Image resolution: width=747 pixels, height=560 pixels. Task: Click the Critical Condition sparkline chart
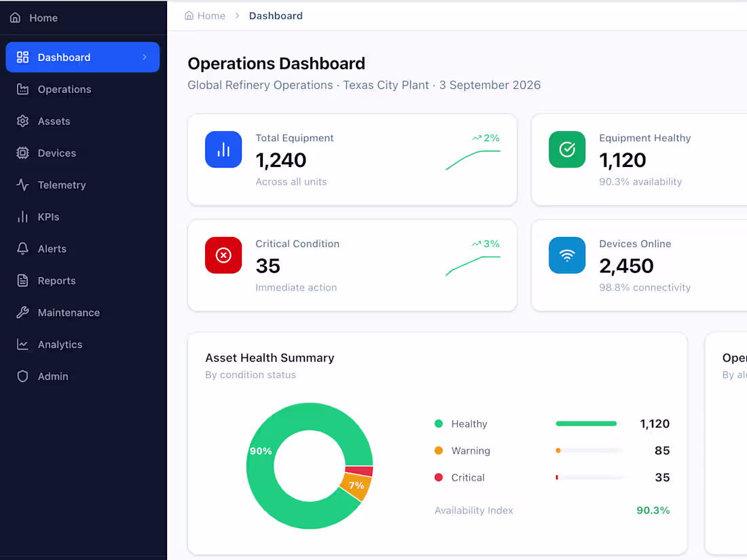point(473,265)
